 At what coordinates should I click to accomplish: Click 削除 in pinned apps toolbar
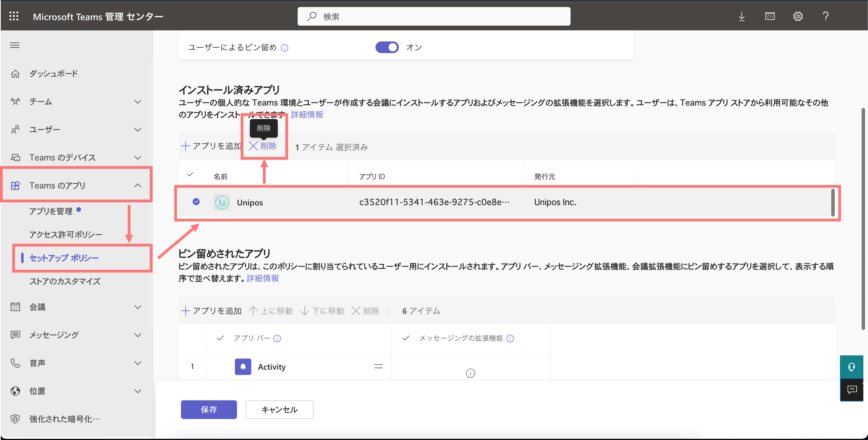click(365, 311)
